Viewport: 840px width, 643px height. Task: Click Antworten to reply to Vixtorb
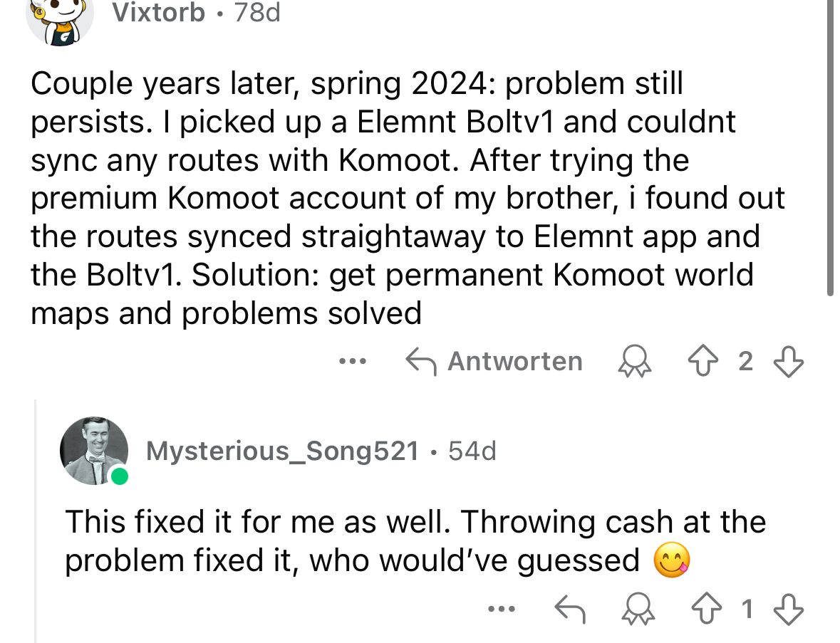494,362
